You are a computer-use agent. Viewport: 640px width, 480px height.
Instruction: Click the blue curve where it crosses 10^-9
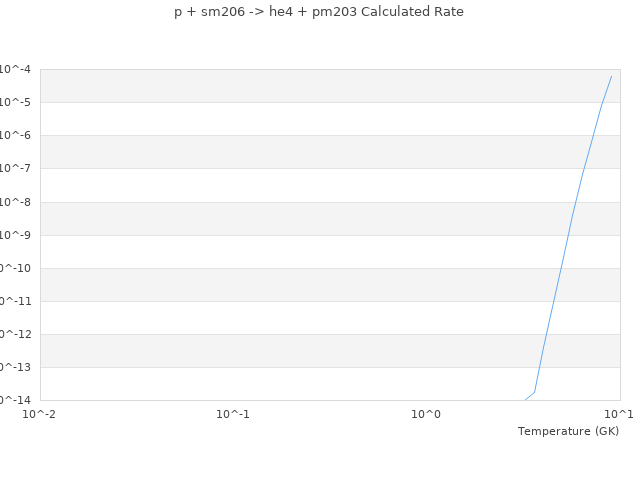click(x=569, y=235)
